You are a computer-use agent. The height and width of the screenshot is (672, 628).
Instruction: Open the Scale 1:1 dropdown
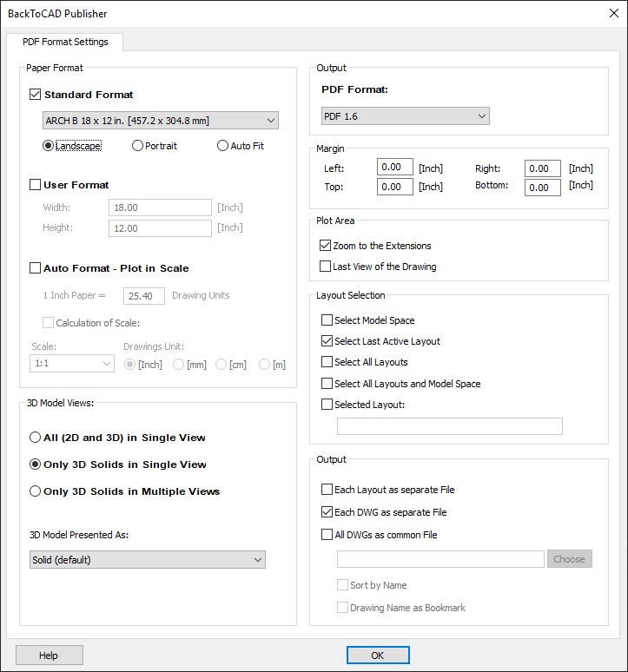pos(72,364)
